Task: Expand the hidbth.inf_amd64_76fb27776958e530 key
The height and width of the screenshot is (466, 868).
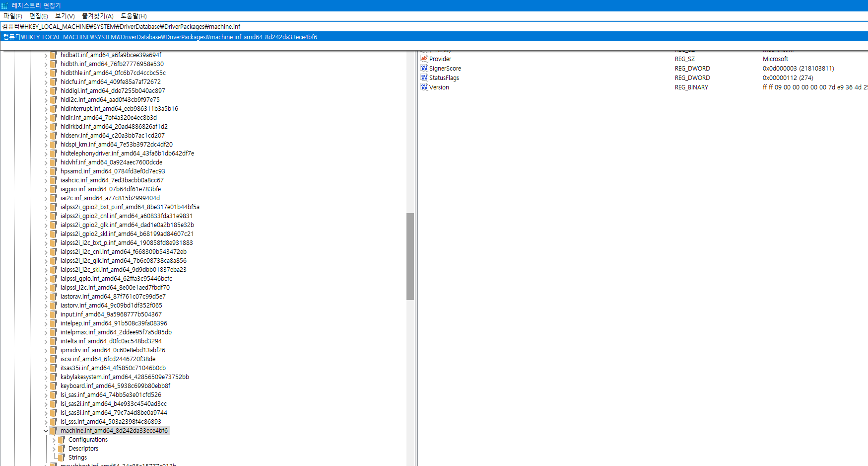Action: tap(46, 64)
